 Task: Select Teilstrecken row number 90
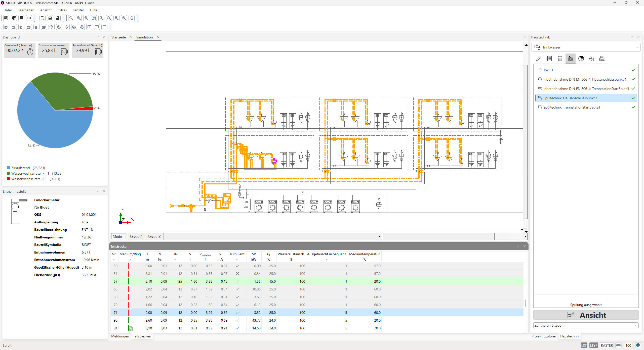pos(317,320)
